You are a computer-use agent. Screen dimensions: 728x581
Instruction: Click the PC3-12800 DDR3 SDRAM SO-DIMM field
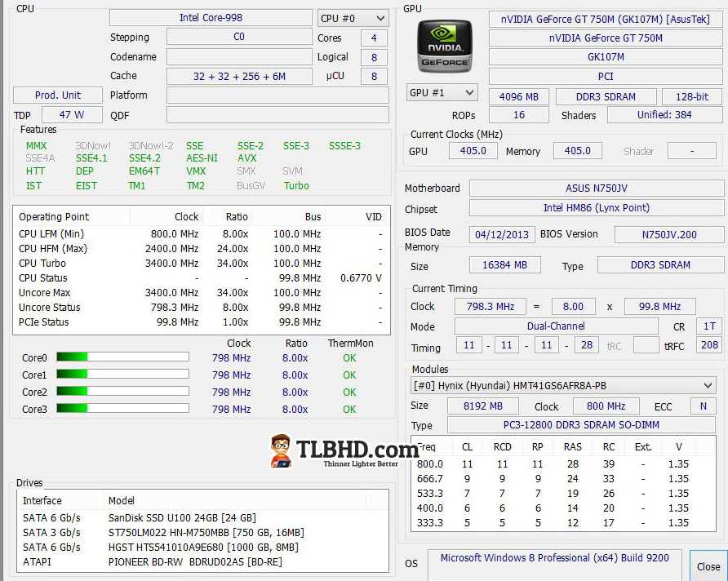click(581, 424)
